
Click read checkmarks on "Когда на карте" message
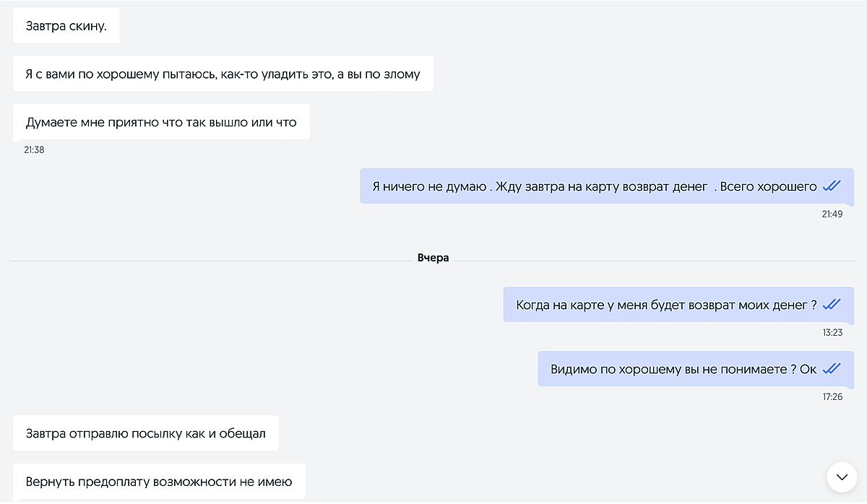click(x=832, y=305)
